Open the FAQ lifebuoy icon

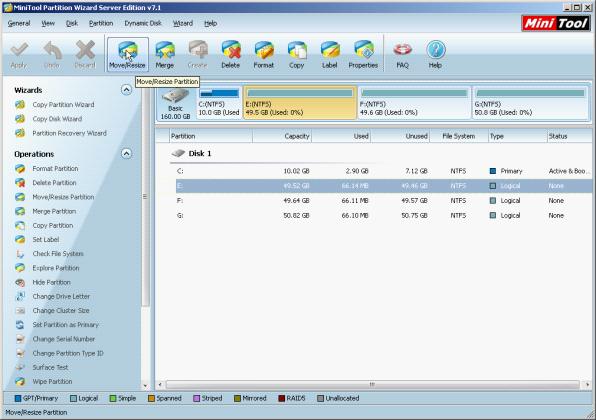(x=403, y=55)
